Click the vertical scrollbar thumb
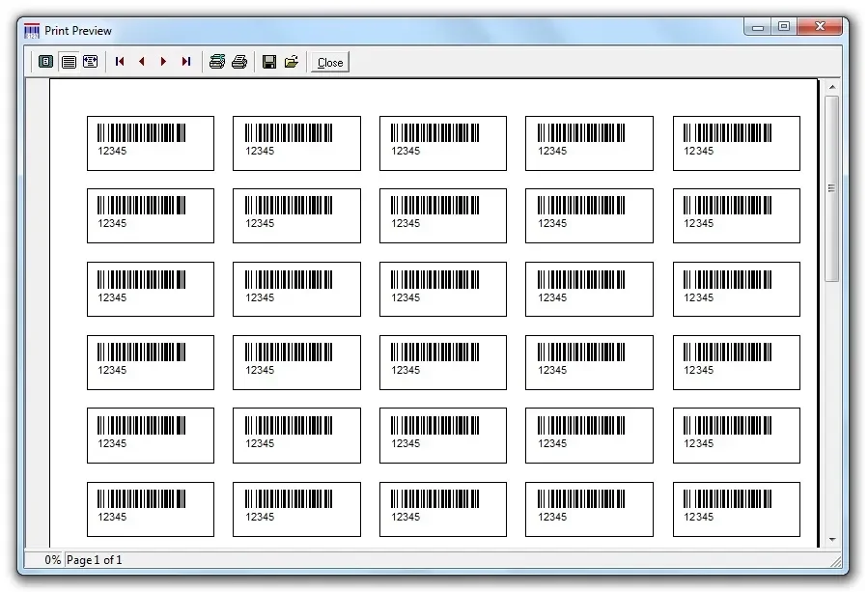Viewport: 868px width, 592px height. pos(831,188)
